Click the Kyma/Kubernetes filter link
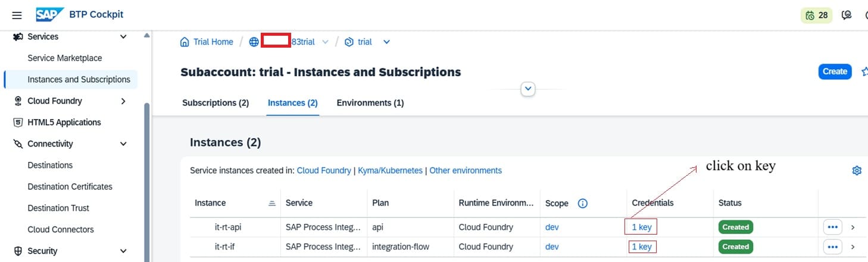This screenshot has height=262, width=868. pos(390,171)
